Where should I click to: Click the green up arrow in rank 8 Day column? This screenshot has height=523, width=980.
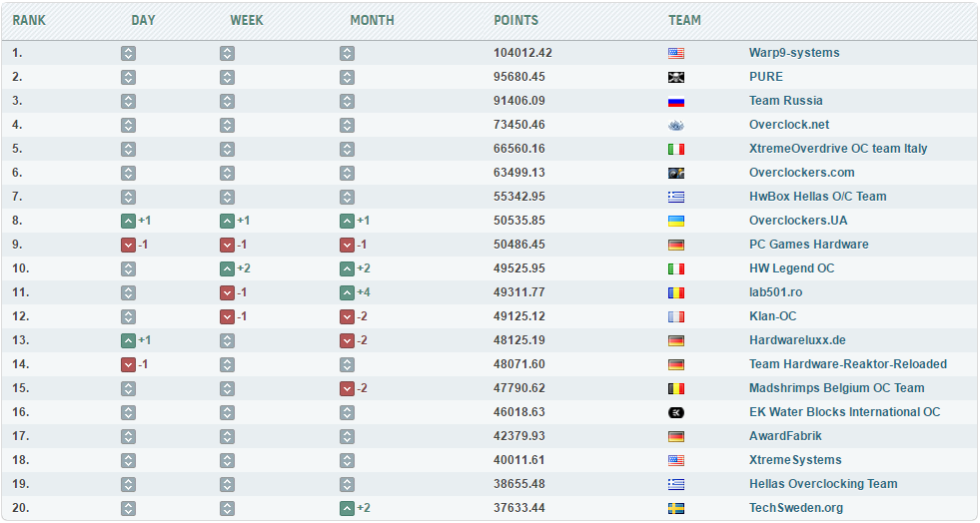click(128, 221)
